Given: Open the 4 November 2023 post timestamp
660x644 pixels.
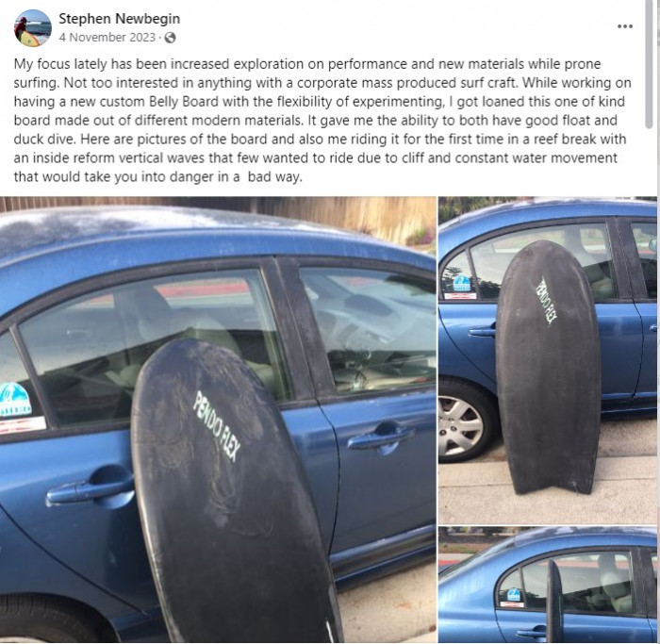Looking at the screenshot, I should pos(107,38).
